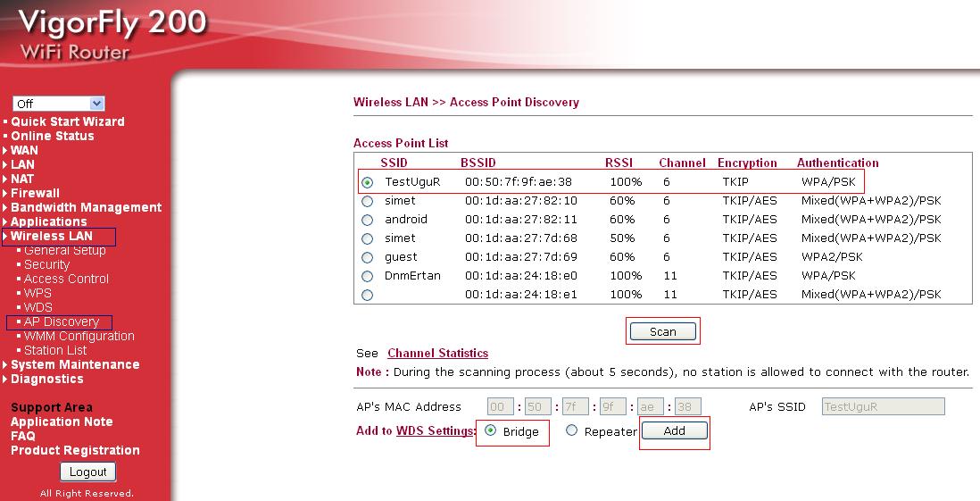Open the AP Discovery submenu item

point(61,321)
